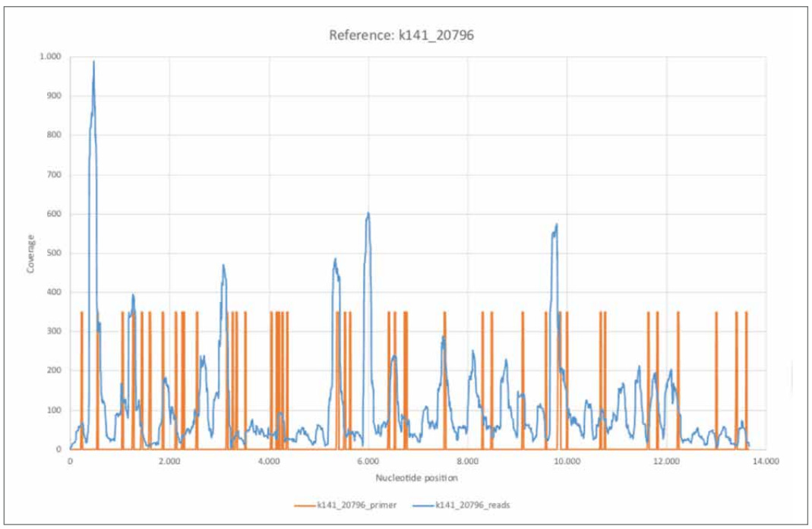This screenshot has width=812, height=529.
Task: Click y-axis label 400
Action: pos(55,292)
